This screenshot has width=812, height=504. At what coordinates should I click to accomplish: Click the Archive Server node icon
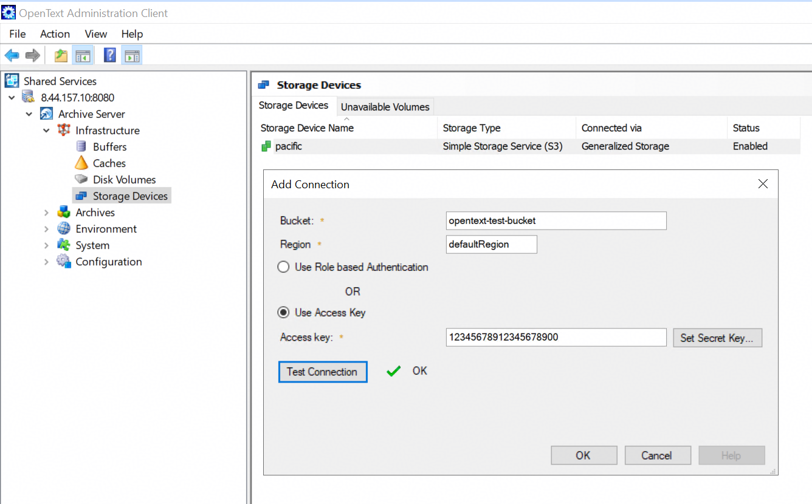pos(46,114)
